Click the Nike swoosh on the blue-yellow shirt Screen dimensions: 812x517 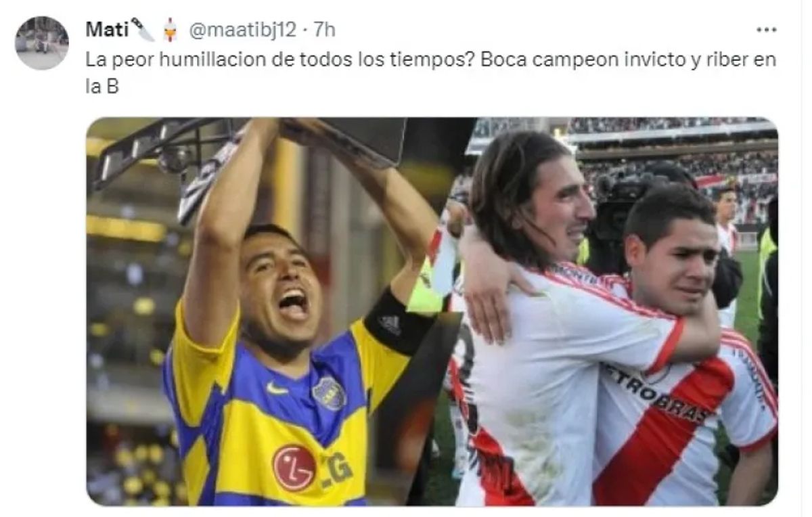coord(276,389)
